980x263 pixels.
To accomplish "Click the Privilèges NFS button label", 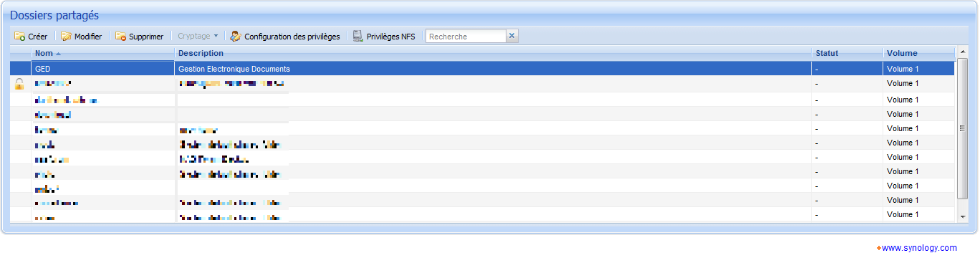I will (x=390, y=37).
